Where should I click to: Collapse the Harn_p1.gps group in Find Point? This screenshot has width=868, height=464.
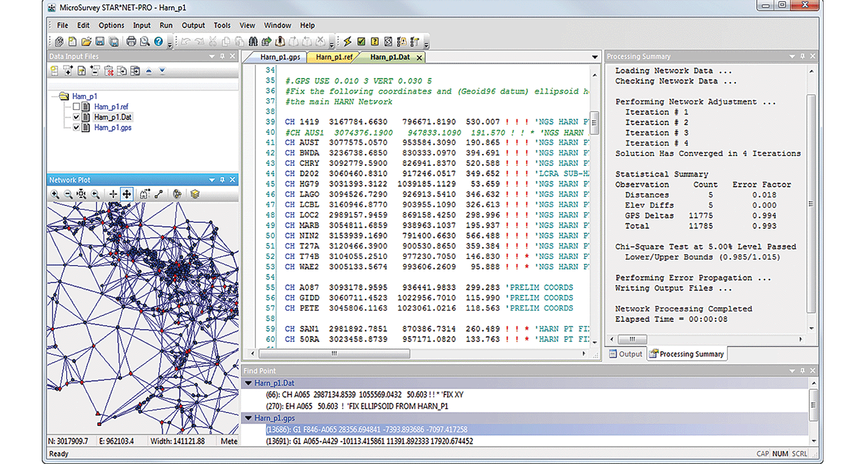pyautogui.click(x=248, y=418)
